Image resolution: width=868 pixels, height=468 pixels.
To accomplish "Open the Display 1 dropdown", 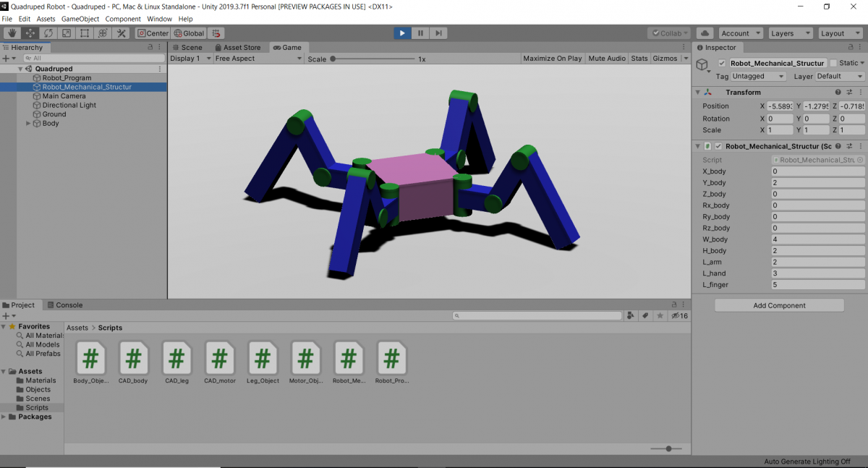I will coord(191,59).
